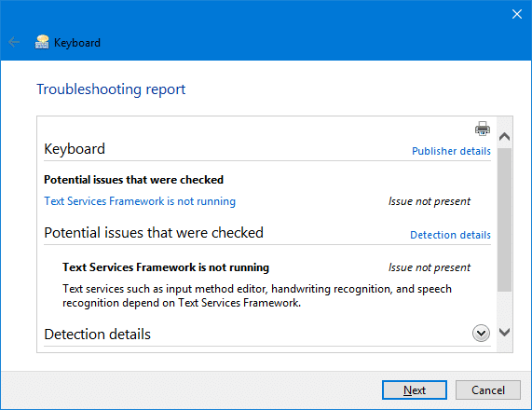Image resolution: width=532 pixels, height=410 pixels.
Task: Click the report's vertical scrollbar thumb
Action: pos(505,219)
